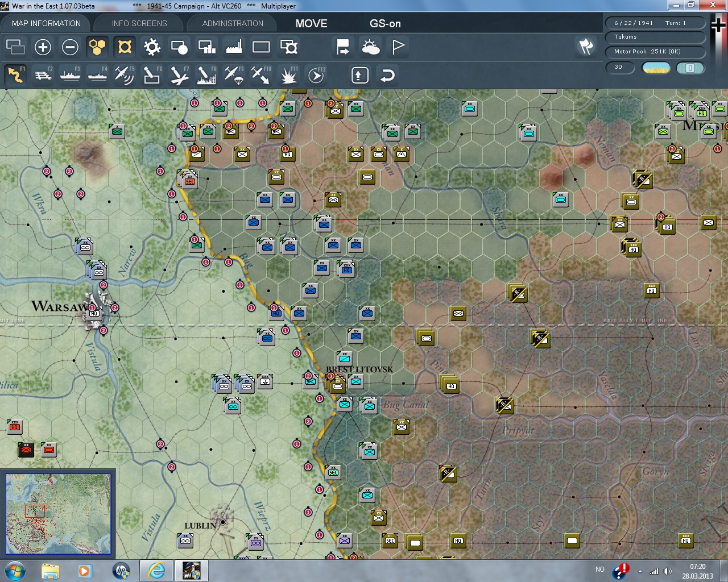Toggle the hex grid display
This screenshot has width=728, height=582.
[97, 47]
